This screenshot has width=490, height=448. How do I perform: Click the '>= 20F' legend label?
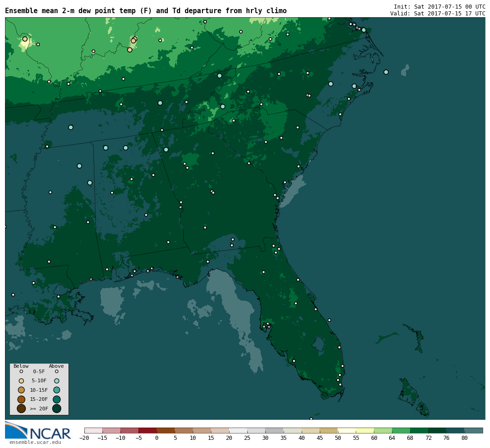[x=39, y=409]
